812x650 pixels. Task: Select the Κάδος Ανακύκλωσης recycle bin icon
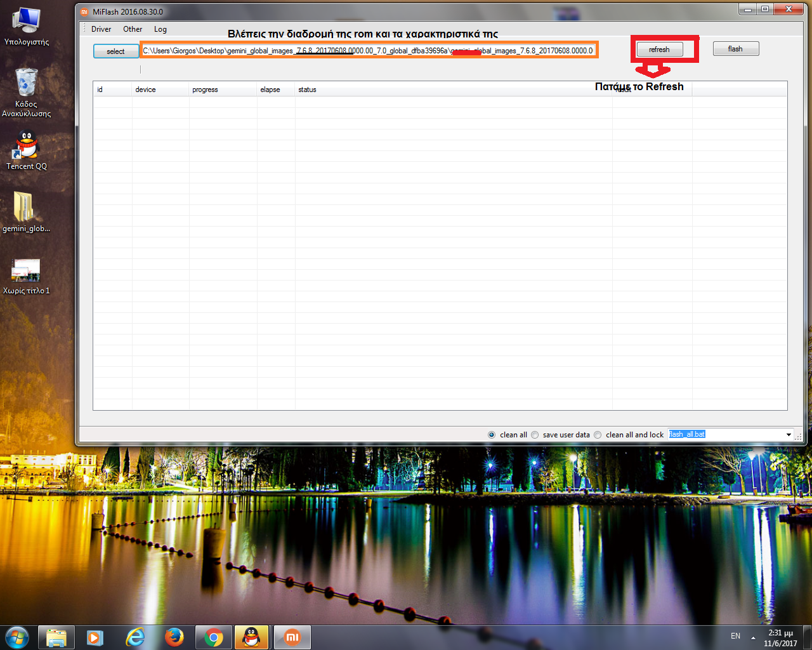pos(27,92)
